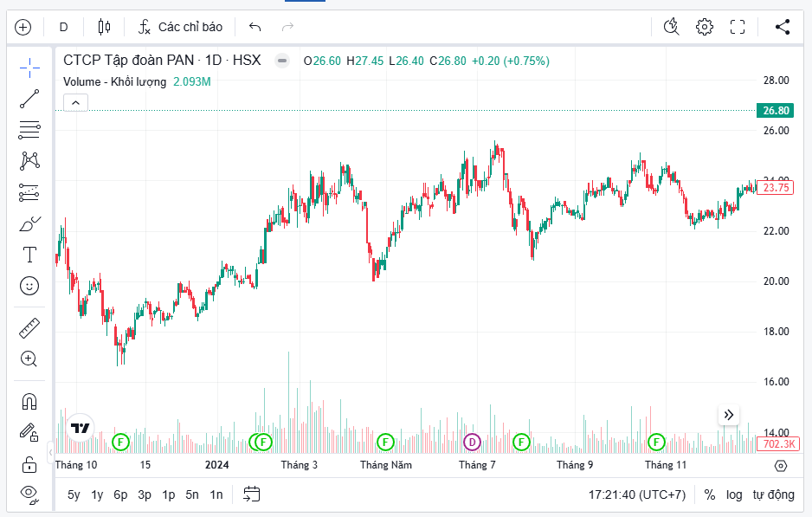Image resolution: width=812 pixels, height=517 pixels.
Task: Click the dividend D marker on timeline
Action: pyautogui.click(x=472, y=443)
